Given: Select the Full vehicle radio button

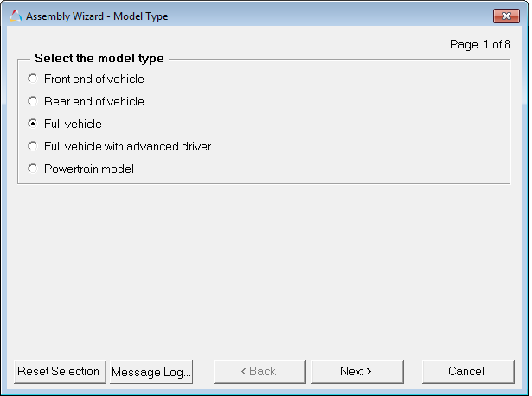Looking at the screenshot, I should click(33, 124).
